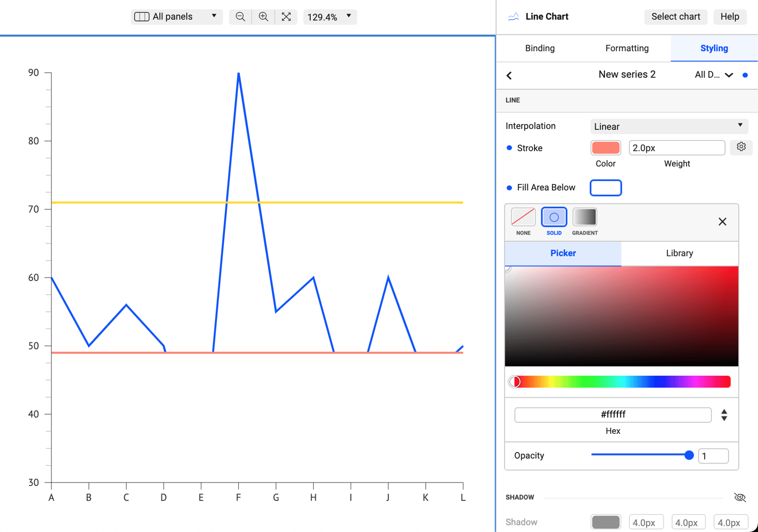Open the Interpolation Linear dropdown
The width and height of the screenshot is (758, 532).
[669, 126]
